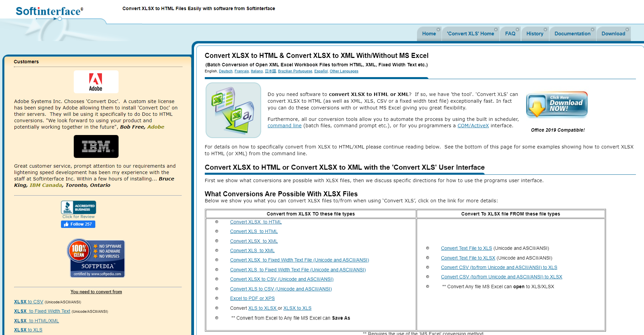This screenshot has height=335, width=644.
Task: Switch language to Deutsch
Action: point(226,71)
